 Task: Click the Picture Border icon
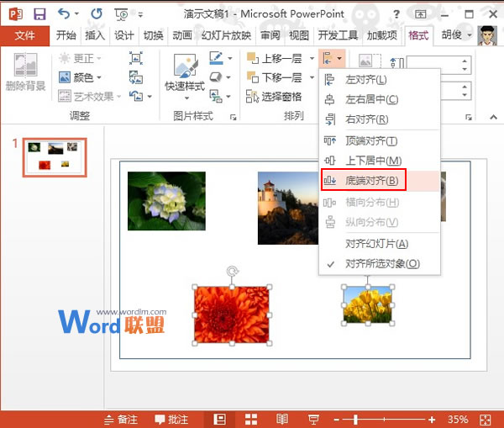coord(217,58)
